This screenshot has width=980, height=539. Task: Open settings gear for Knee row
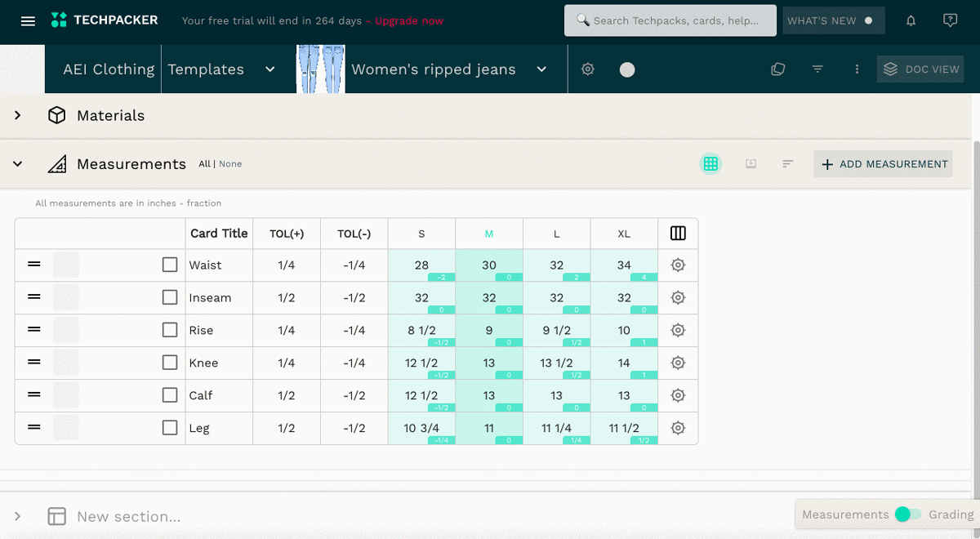678,363
